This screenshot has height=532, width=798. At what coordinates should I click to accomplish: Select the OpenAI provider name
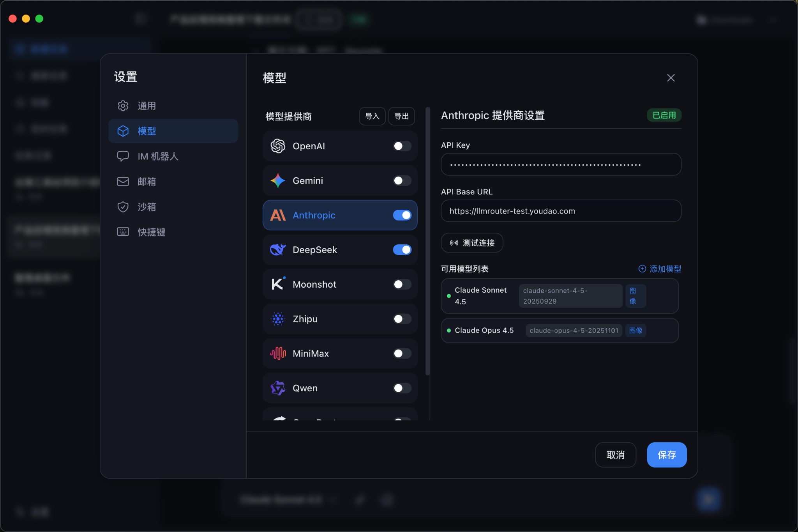(x=309, y=146)
